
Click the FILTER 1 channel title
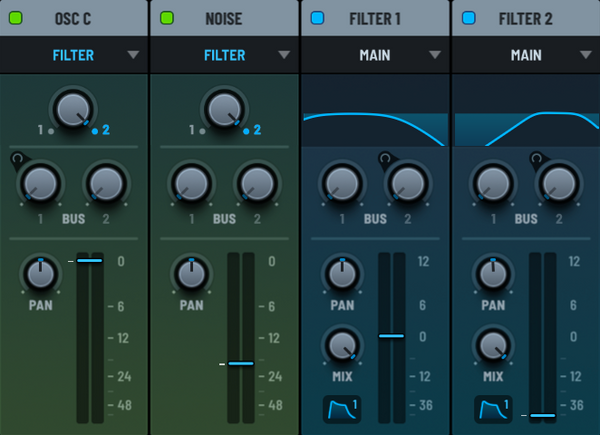tap(375, 18)
